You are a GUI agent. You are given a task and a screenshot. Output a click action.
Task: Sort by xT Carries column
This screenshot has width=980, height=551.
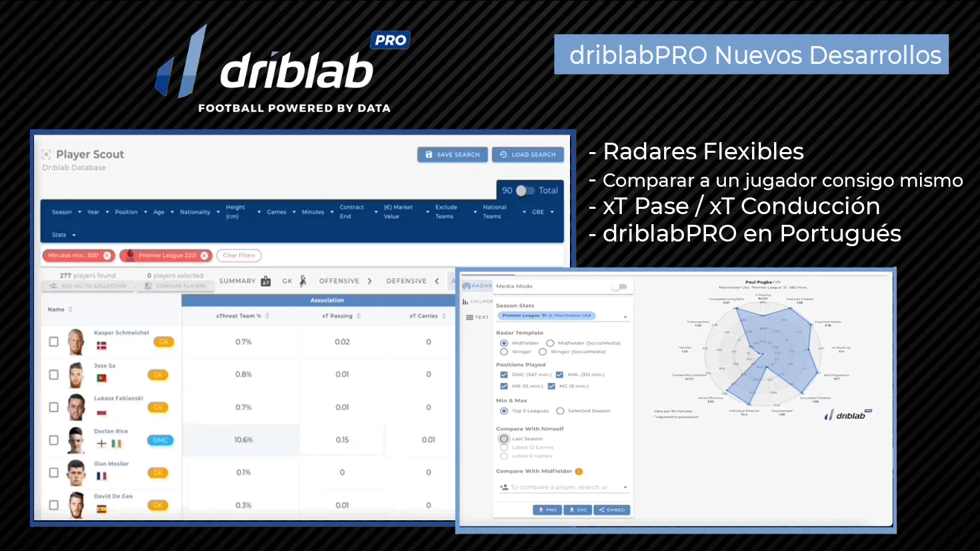[444, 316]
